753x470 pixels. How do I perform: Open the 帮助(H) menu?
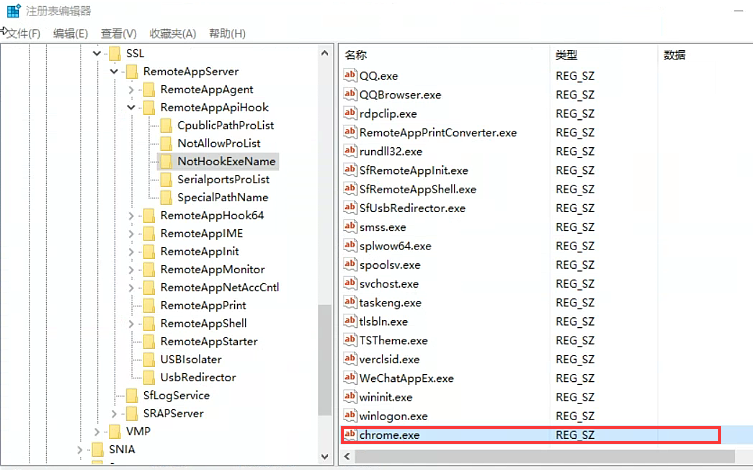[227, 34]
